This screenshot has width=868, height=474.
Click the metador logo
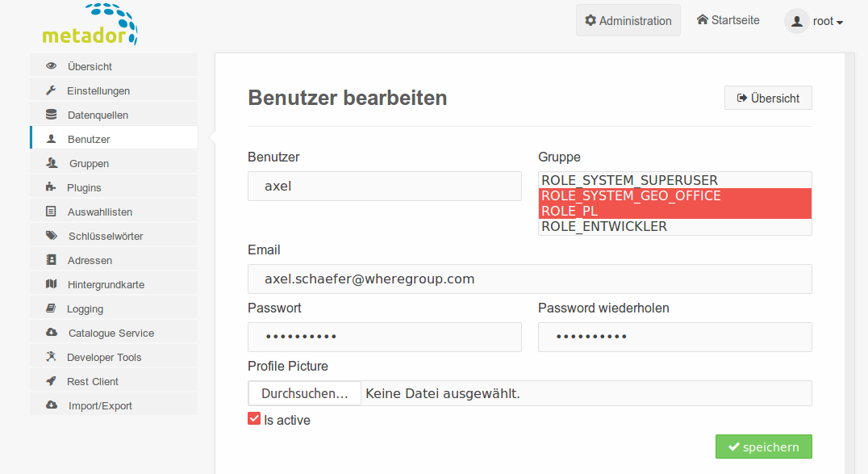coord(90,24)
